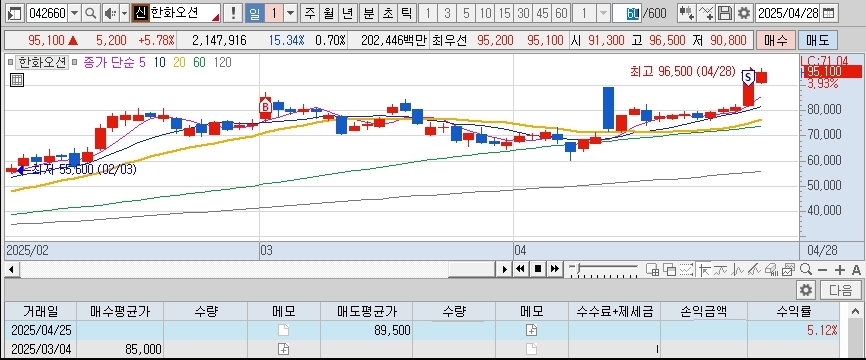Click the chart horizontal scrollbar thumb
The width and height of the screenshot is (866, 360).
pos(472,269)
